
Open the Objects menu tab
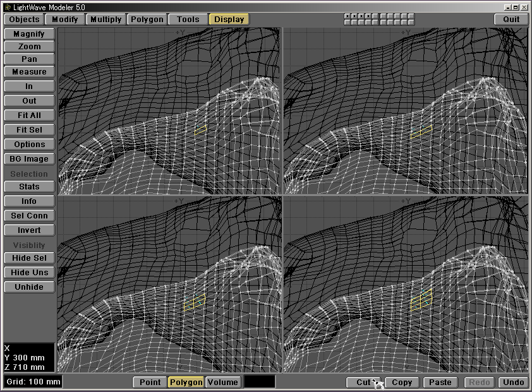pos(24,19)
